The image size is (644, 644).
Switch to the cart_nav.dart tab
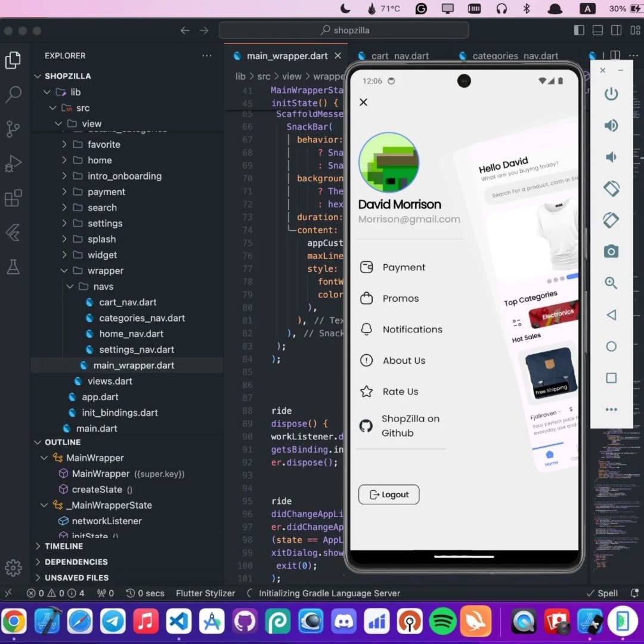[x=399, y=55]
